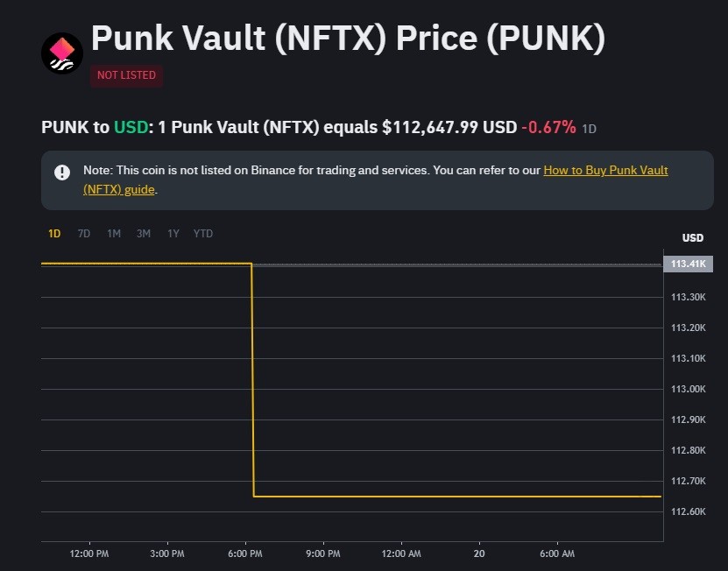The image size is (728, 571).
Task: Click the Punk Vault (NFTX) Price (PUNK) heading
Action: click(348, 38)
